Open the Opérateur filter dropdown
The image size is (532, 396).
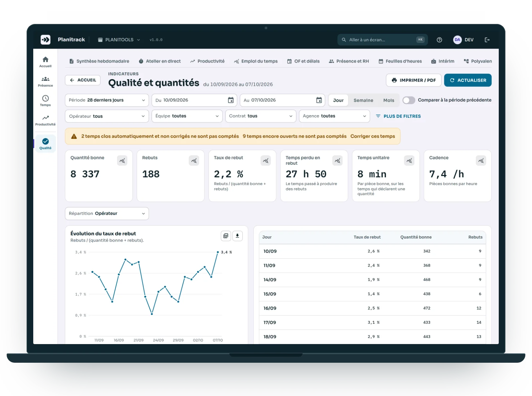pos(107,116)
